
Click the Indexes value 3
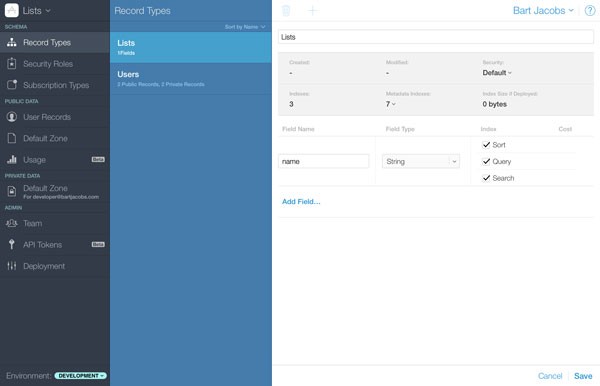[x=291, y=104]
